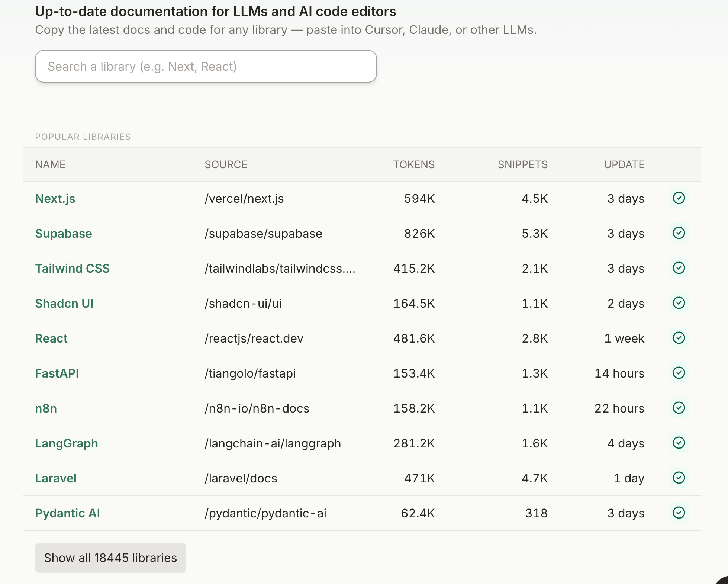The width and height of the screenshot is (728, 584).
Task: Click the check status icon for LangGraph
Action: point(679,443)
